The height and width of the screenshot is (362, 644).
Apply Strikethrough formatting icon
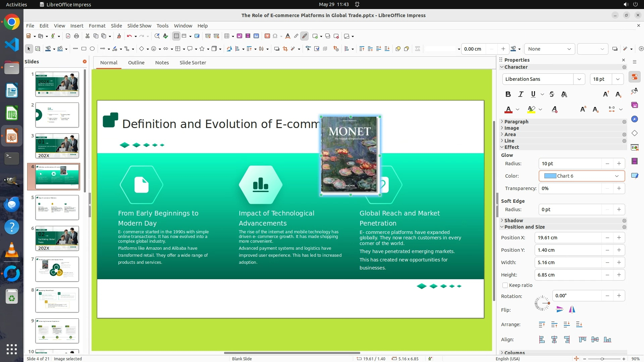[552, 95]
